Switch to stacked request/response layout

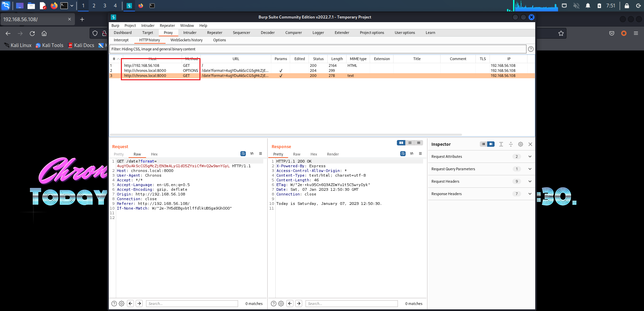(410, 143)
